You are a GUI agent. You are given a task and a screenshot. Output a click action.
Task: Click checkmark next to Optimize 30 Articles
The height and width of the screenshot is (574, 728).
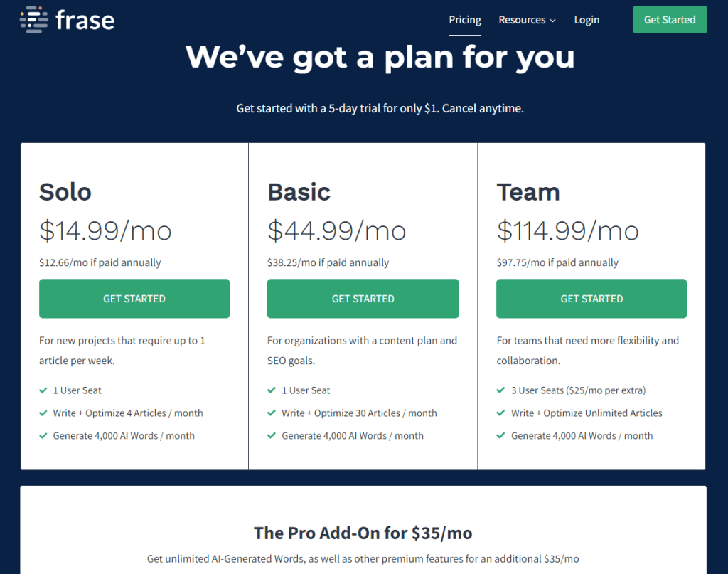click(272, 413)
